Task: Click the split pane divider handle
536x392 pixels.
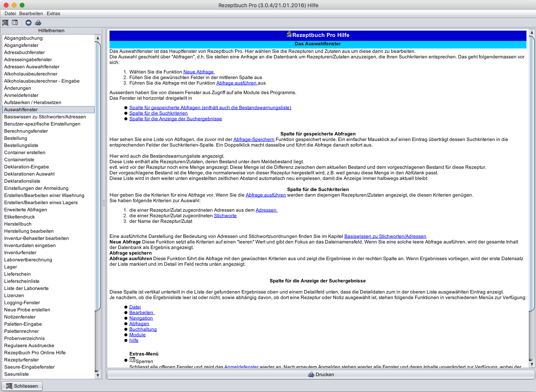Action: pyautogui.click(x=104, y=204)
